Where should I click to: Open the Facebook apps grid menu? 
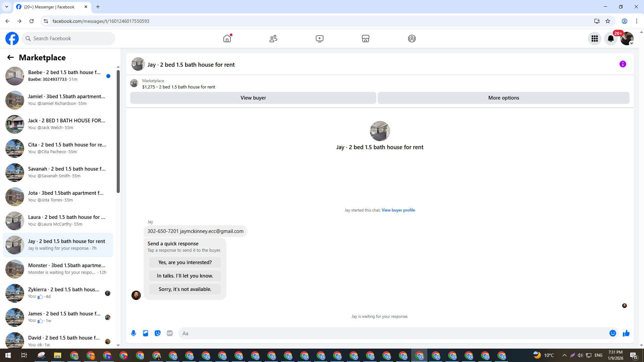(x=594, y=39)
